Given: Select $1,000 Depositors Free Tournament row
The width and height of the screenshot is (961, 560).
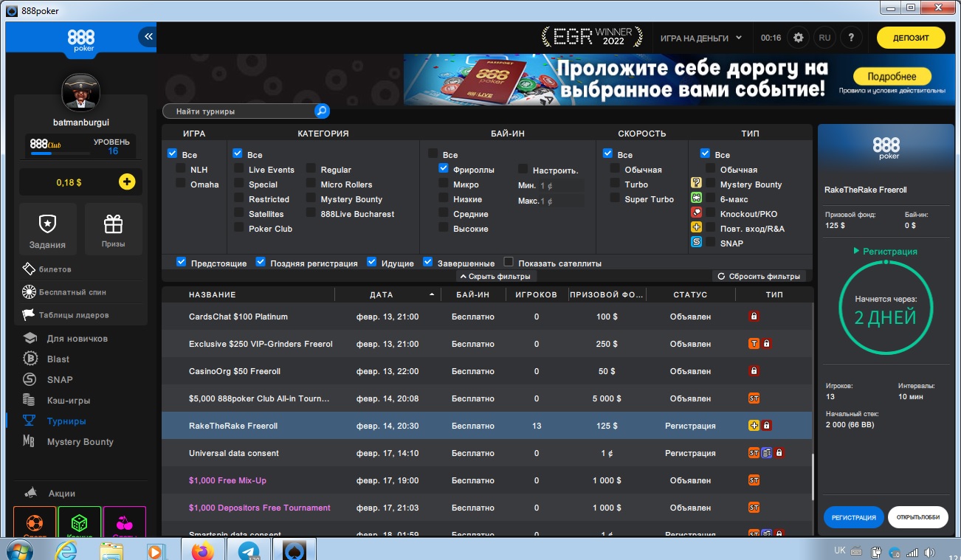Looking at the screenshot, I should (x=486, y=508).
